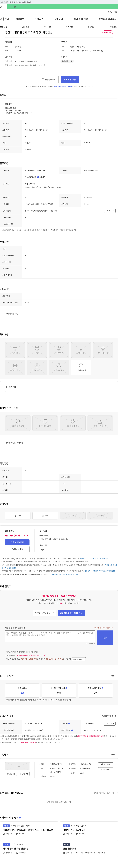
Task: Switch to the 근무조건 tab
Action: (x=26, y=27)
